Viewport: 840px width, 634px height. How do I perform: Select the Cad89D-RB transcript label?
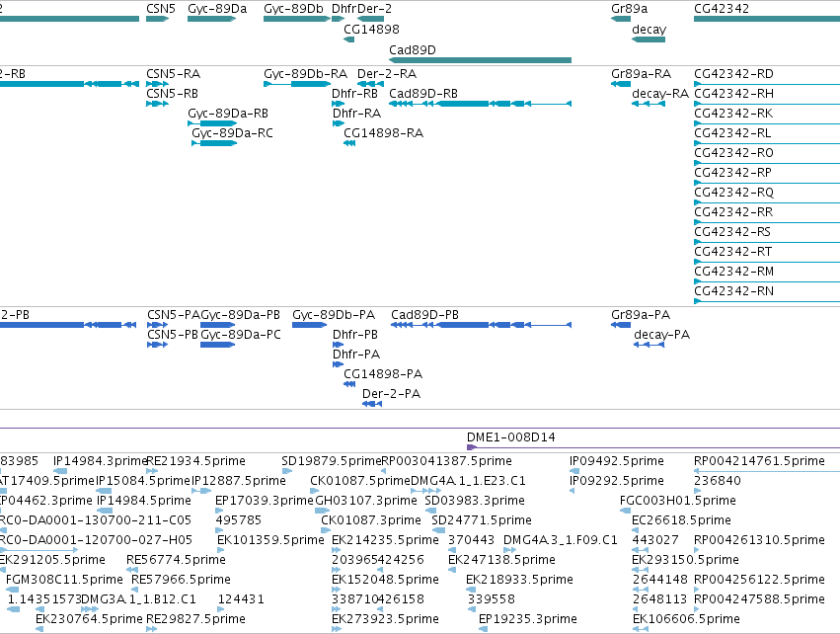tap(423, 93)
